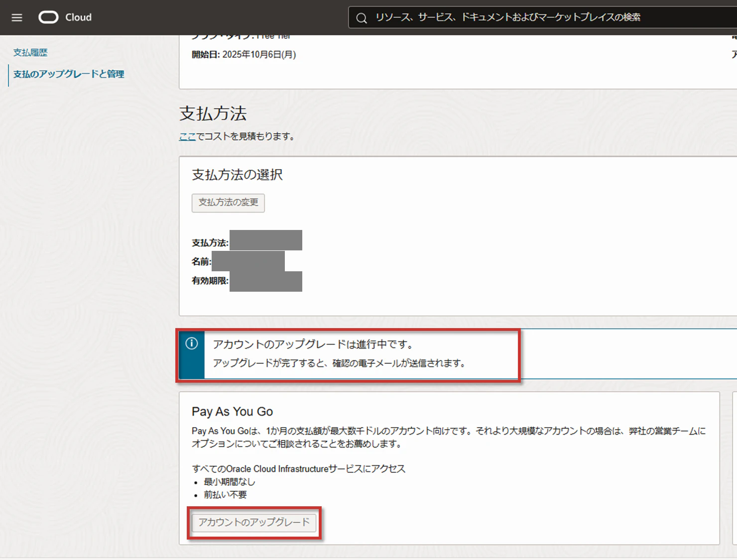The height and width of the screenshot is (560, 737).
Task: Click the info icon in upgrade notice
Action: click(x=192, y=343)
